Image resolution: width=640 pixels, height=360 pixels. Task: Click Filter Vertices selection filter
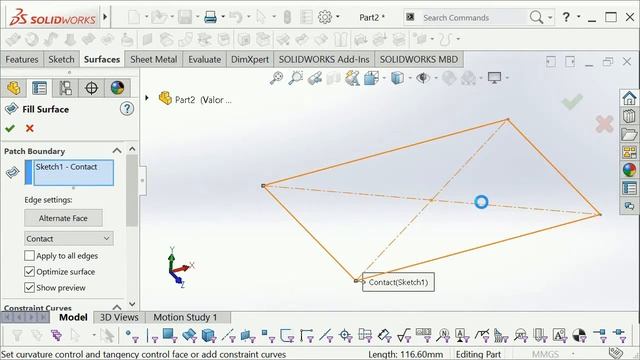point(132,336)
